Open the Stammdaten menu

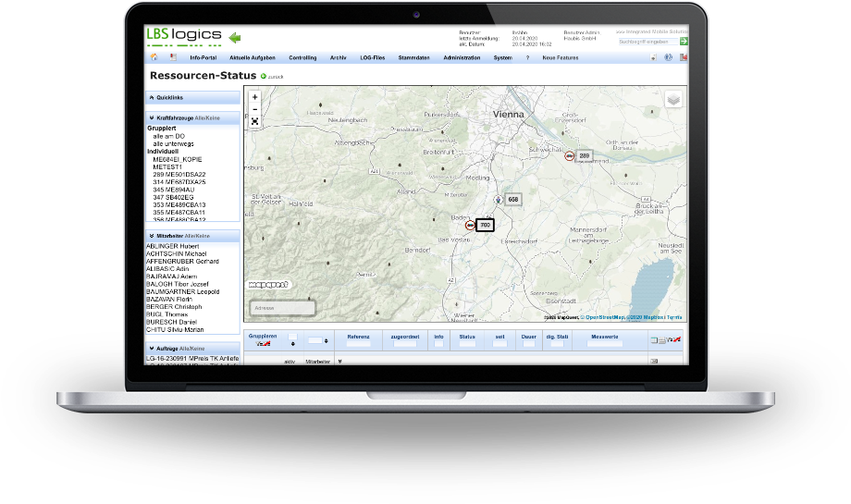tap(413, 57)
